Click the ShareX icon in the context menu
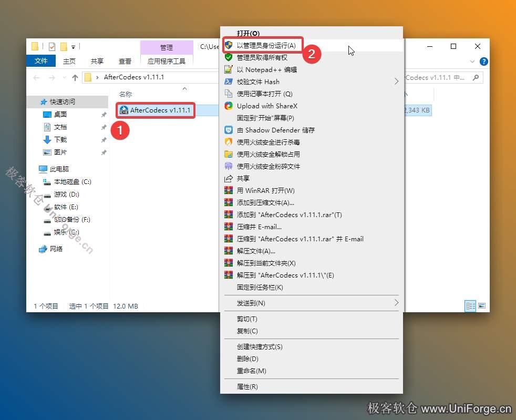516x420 pixels. click(x=229, y=106)
